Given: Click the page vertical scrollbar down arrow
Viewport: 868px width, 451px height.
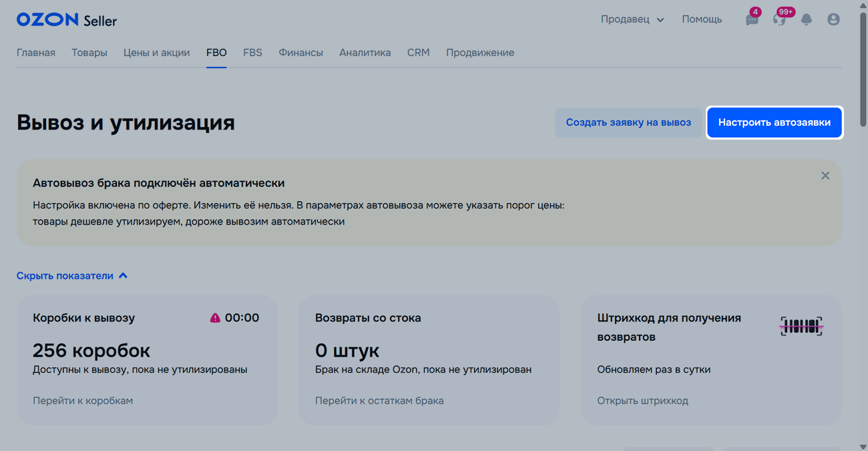Looking at the screenshot, I should [863, 446].
